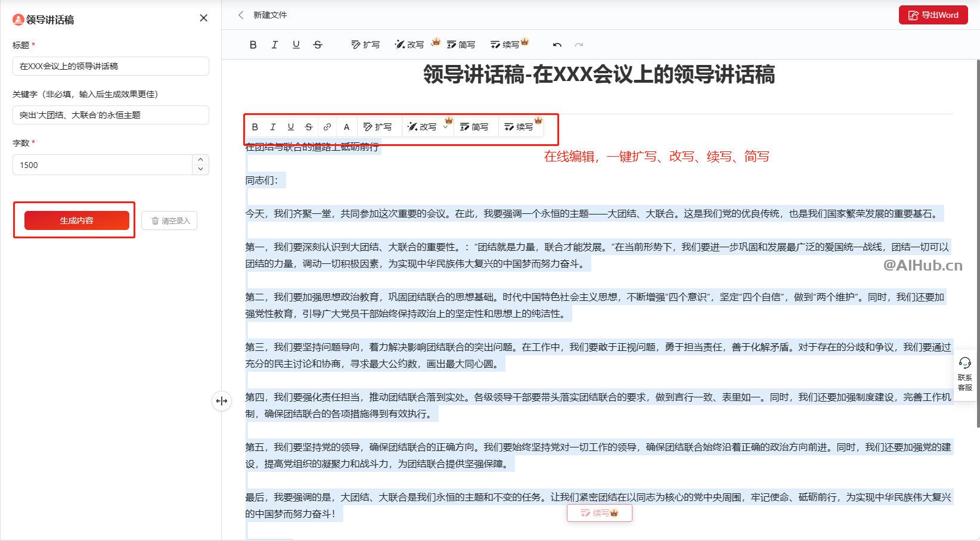Click the 新建文件 file name
Image resolution: width=980 pixels, height=541 pixels.
270,15
